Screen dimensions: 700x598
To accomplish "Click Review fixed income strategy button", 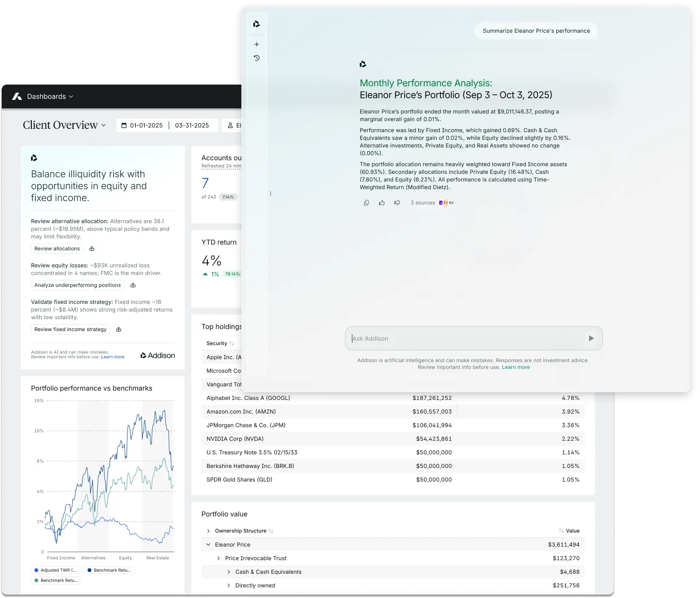I will click(x=71, y=329).
